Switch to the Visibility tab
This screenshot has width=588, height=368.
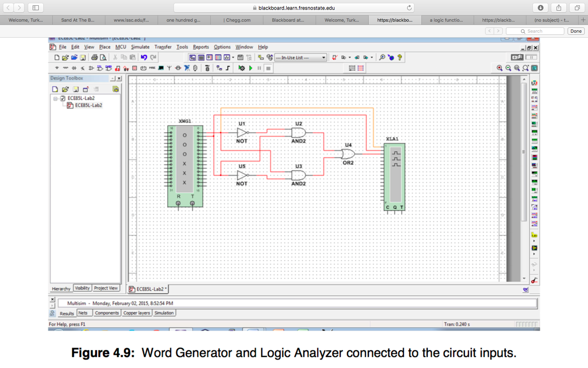pos(82,288)
